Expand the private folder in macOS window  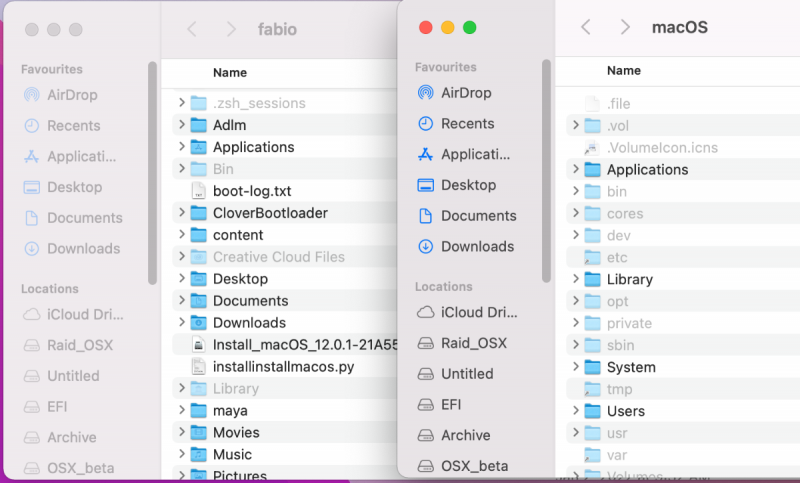576,322
